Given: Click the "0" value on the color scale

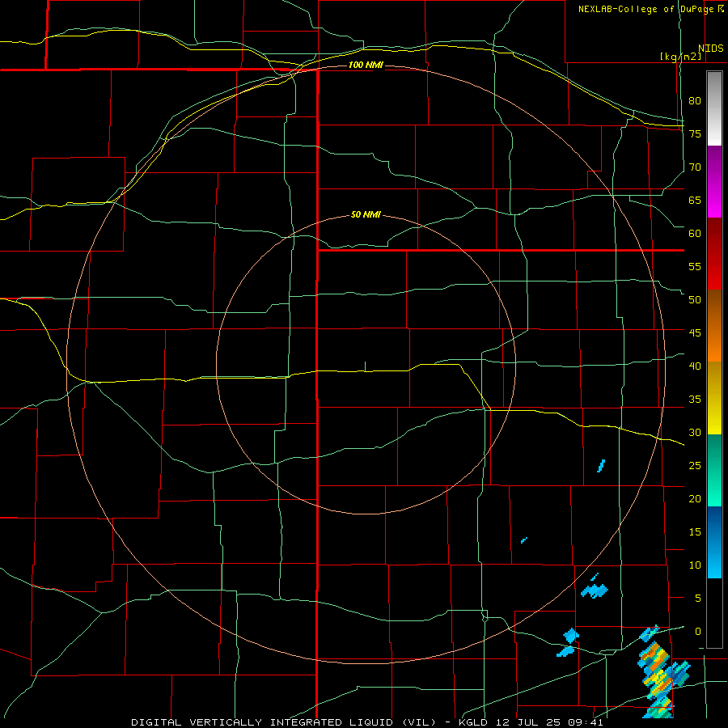Looking at the screenshot, I should (x=698, y=632).
